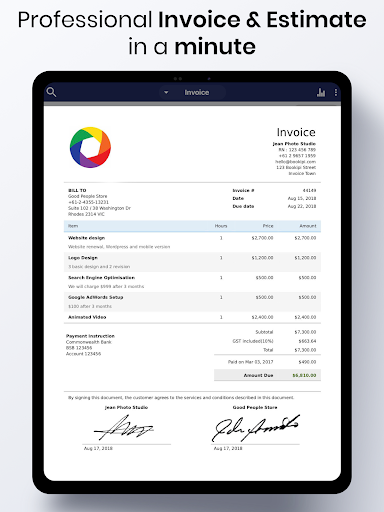The height and width of the screenshot is (512, 384).
Task: Click the Payment Instruction heading
Action: (90, 336)
